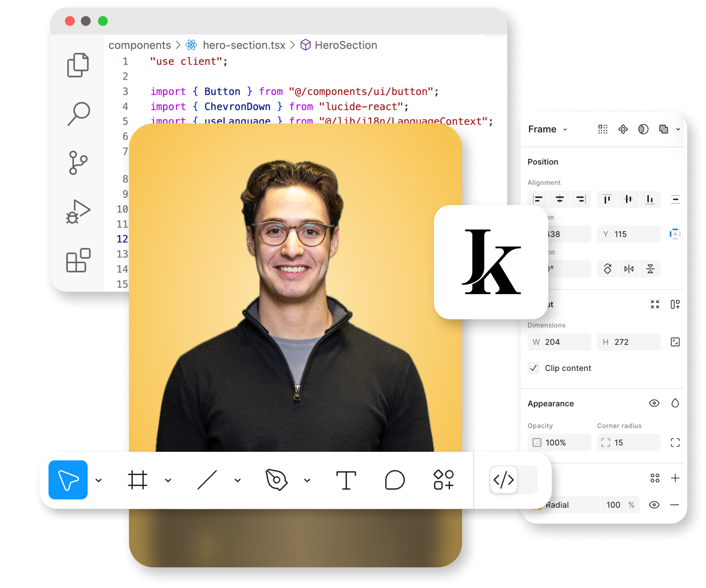Screen dimensions: 706x588
Task: Hide the Radial fill using eye icon
Action: pyautogui.click(x=654, y=505)
